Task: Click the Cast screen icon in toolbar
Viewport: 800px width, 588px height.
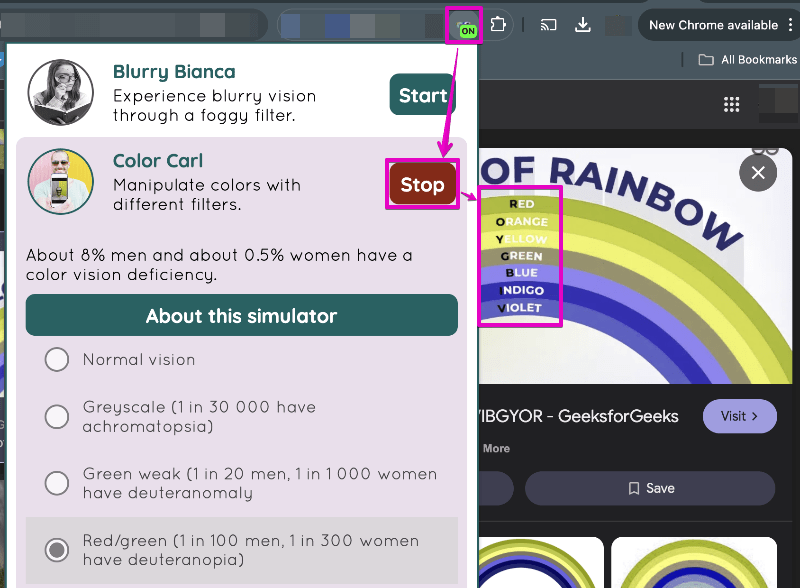Action: tap(548, 24)
